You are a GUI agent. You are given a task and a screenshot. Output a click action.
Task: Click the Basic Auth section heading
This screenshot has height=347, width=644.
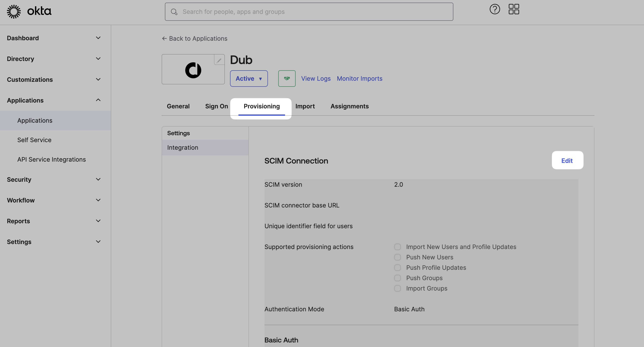(281, 340)
